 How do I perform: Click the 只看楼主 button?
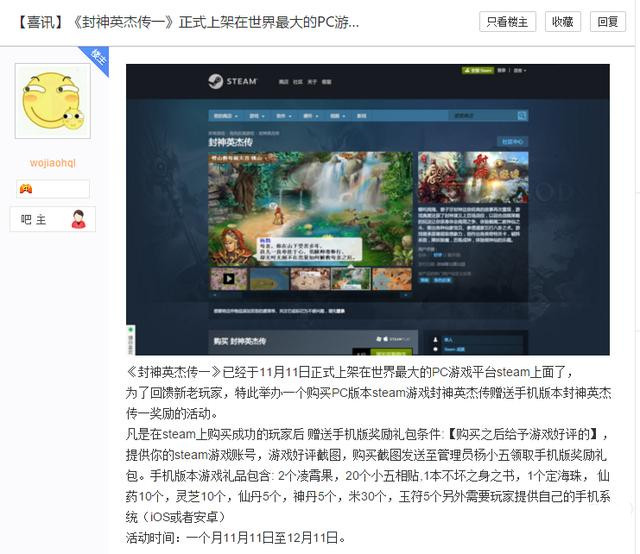[x=507, y=22]
